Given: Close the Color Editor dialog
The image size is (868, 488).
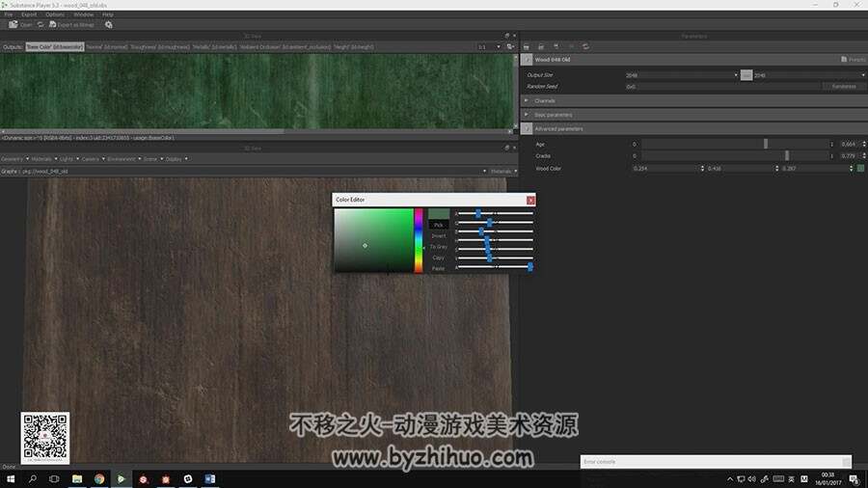Looking at the screenshot, I should 530,200.
